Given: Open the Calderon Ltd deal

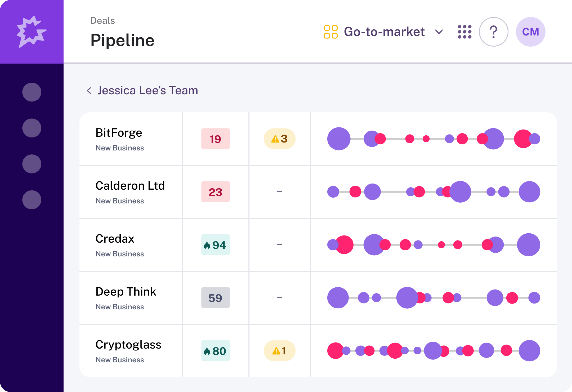Looking at the screenshot, I should 130,186.
